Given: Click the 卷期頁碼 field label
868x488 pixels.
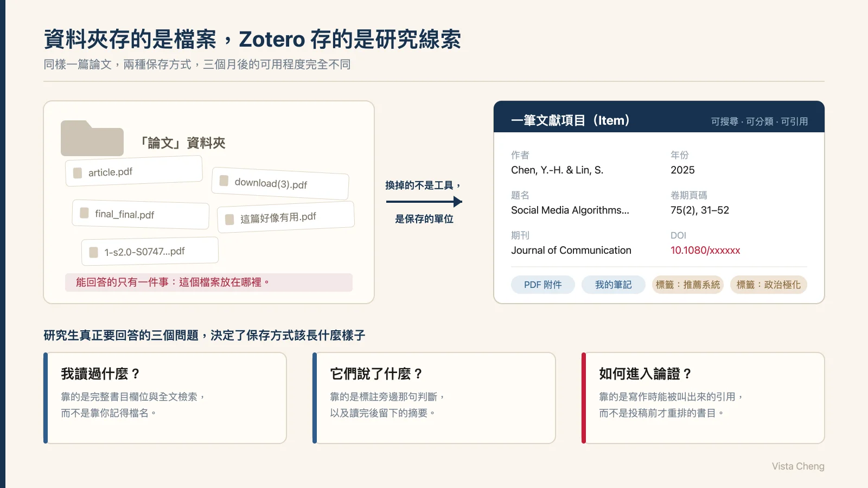Looking at the screenshot, I should click(x=689, y=195).
